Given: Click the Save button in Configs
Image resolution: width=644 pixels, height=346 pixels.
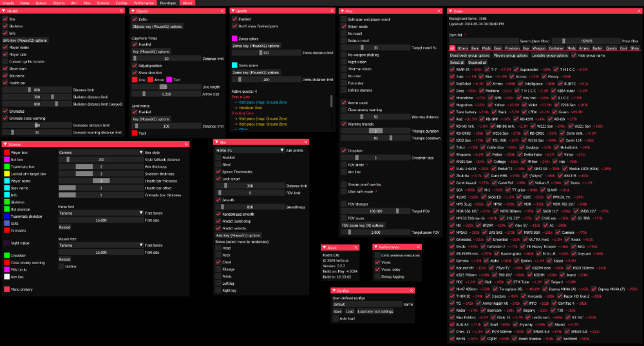Looking at the screenshot, I should coord(337,311).
